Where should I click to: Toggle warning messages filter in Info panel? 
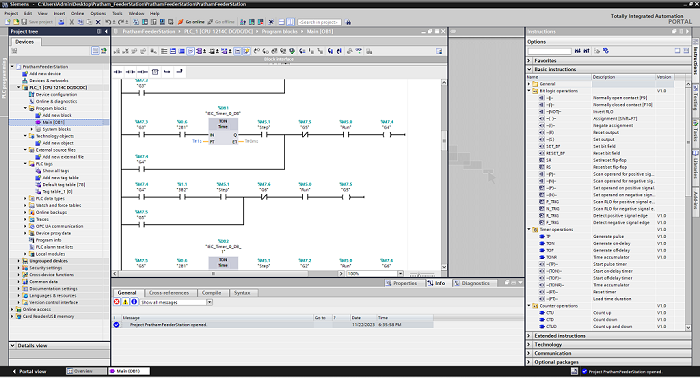pyautogui.click(x=125, y=302)
